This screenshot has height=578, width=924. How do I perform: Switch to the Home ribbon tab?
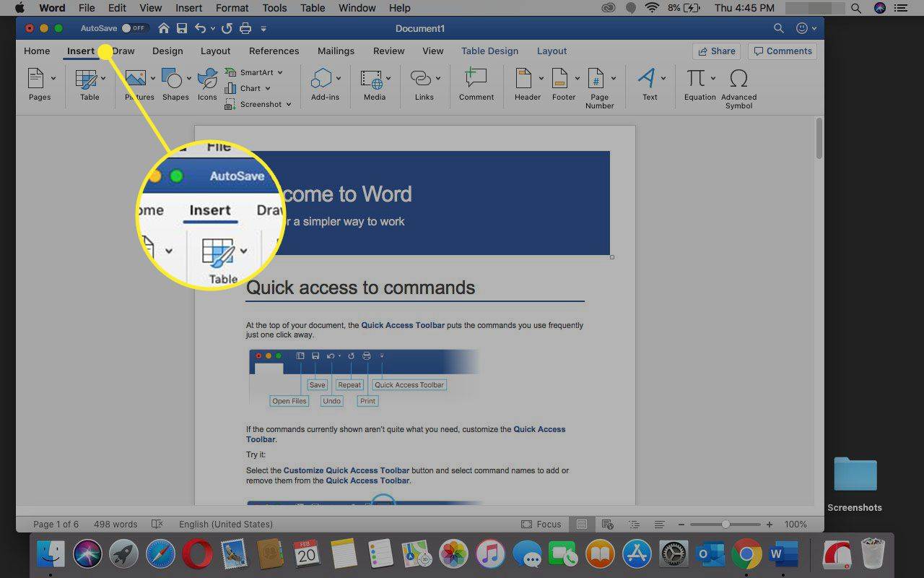click(x=37, y=51)
